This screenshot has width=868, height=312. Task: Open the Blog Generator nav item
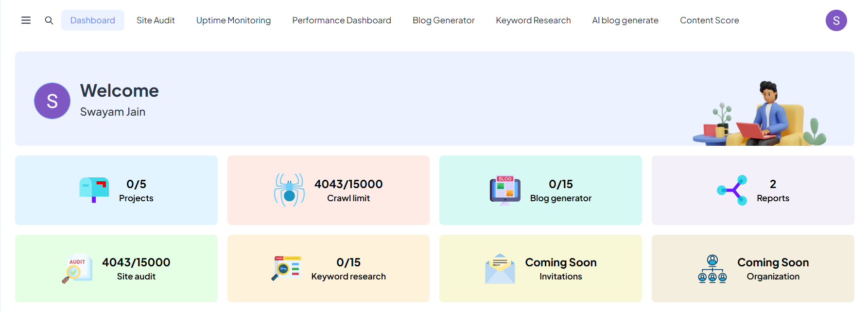(443, 20)
